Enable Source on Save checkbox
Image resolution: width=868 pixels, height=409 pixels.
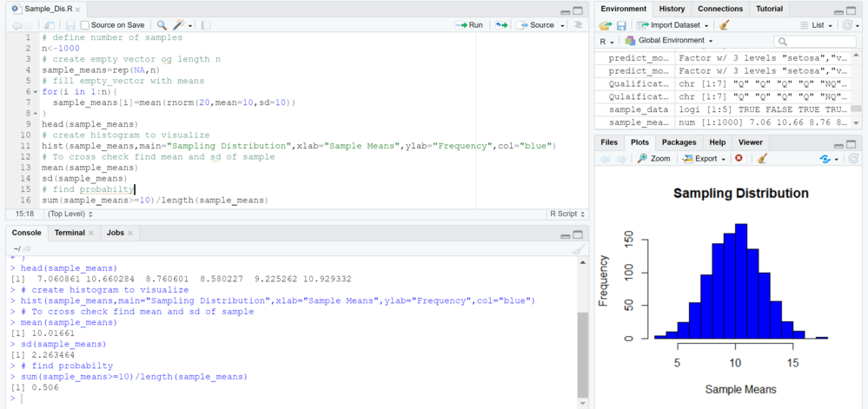coord(84,25)
